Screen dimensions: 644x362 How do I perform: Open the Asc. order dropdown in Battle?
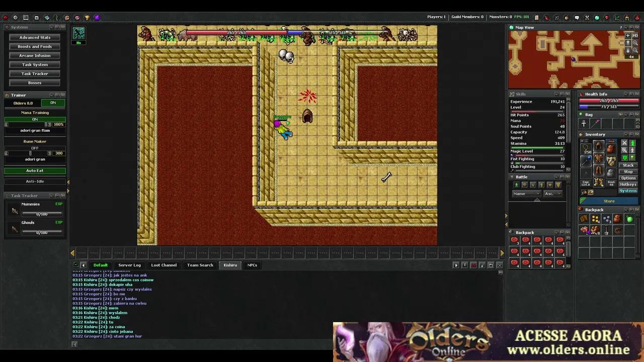click(553, 194)
